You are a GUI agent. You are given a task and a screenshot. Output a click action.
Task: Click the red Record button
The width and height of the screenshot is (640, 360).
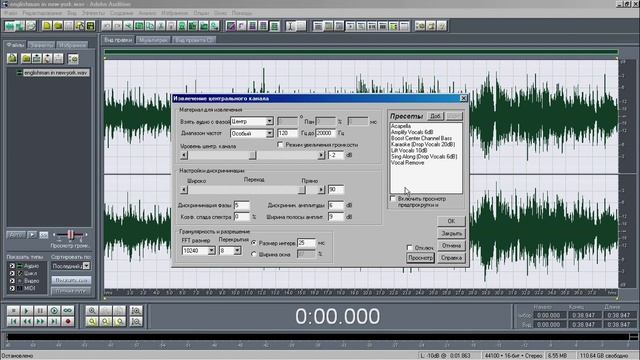[x=68, y=322]
